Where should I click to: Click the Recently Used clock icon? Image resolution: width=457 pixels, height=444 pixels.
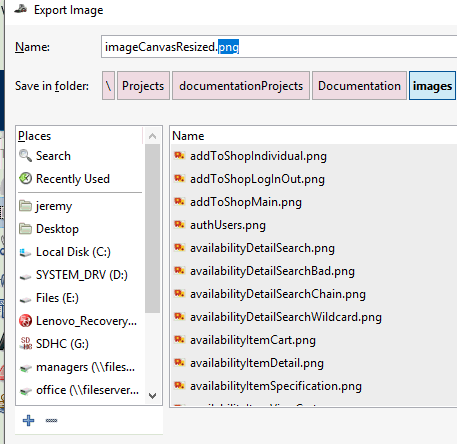point(25,179)
